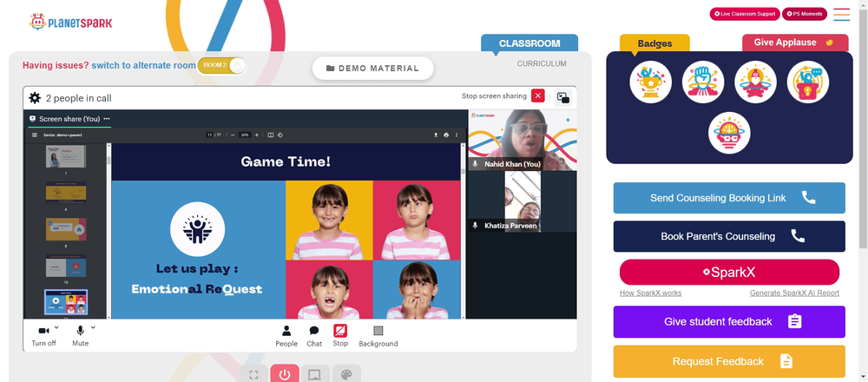
Task: Open PDF viewer sidebar hamburger menu
Action: tap(35, 135)
